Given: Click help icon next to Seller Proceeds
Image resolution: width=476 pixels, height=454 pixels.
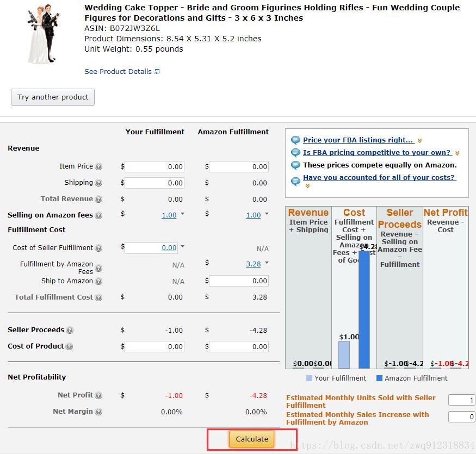Looking at the screenshot, I should [x=70, y=330].
